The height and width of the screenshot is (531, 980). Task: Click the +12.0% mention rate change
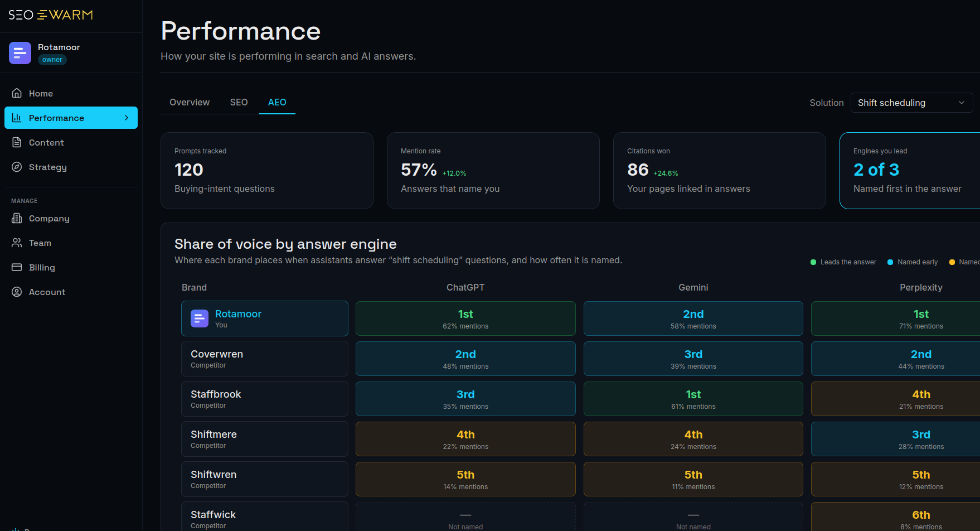click(454, 173)
